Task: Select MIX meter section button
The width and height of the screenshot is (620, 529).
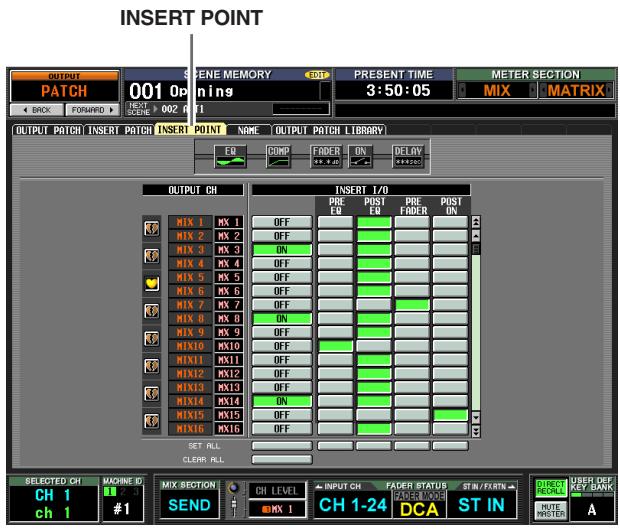Action: [497, 91]
